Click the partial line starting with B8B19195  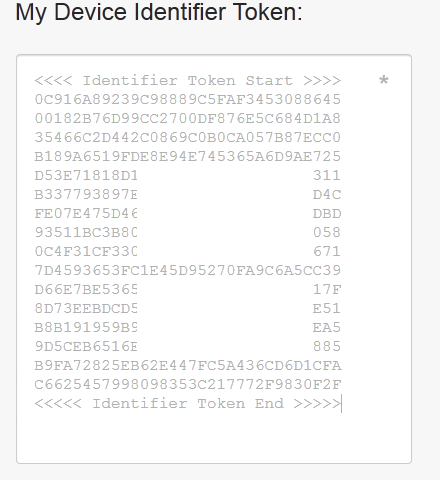click(86, 328)
